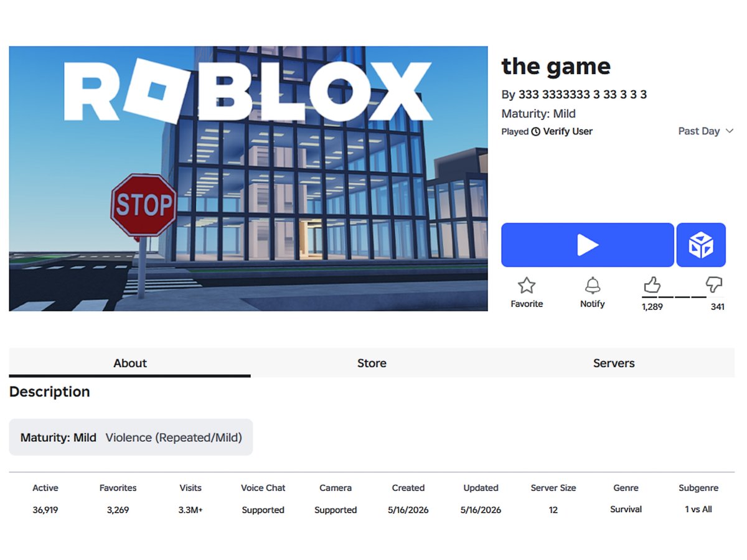Viewport: 747px width, 560px height.
Task: Click the game title 'the game'
Action: pyautogui.click(x=556, y=66)
